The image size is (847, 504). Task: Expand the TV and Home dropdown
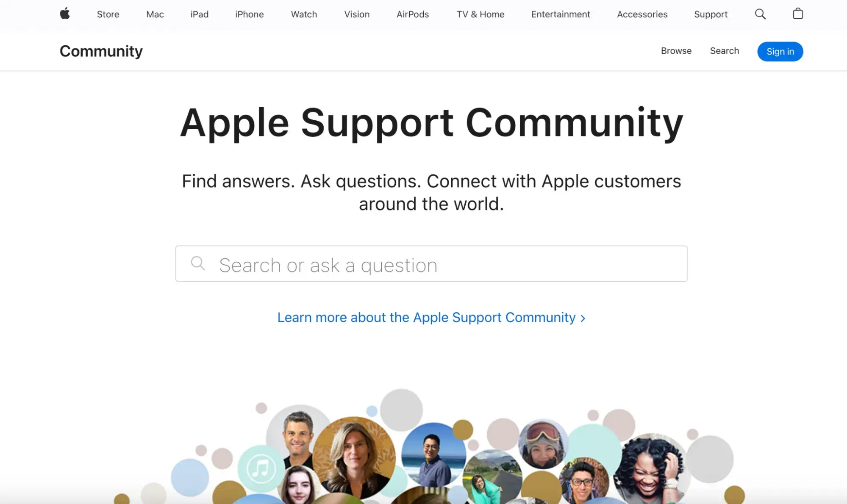point(480,14)
